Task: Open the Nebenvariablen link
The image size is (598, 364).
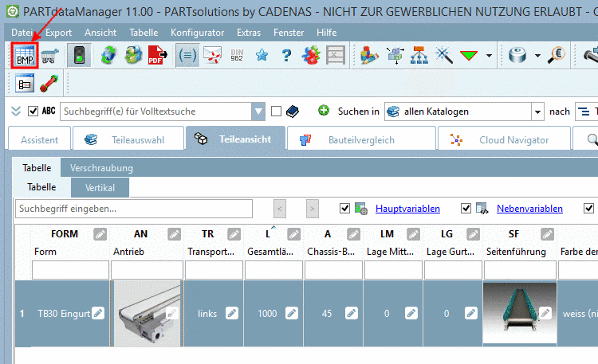Action: tap(529, 209)
